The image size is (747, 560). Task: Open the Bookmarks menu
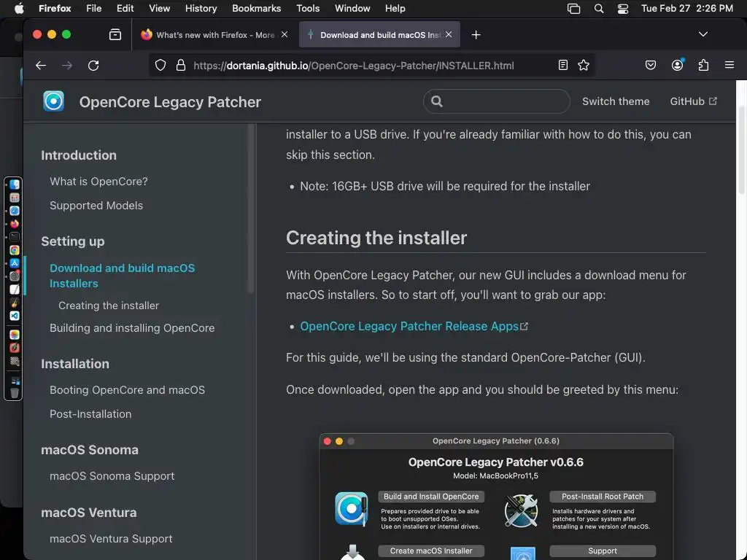coord(256,9)
